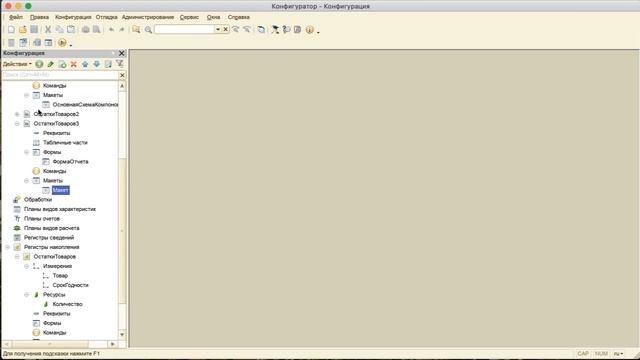Collapse the Измерения node
Viewport: 640px width, 360px height.
(x=27, y=266)
